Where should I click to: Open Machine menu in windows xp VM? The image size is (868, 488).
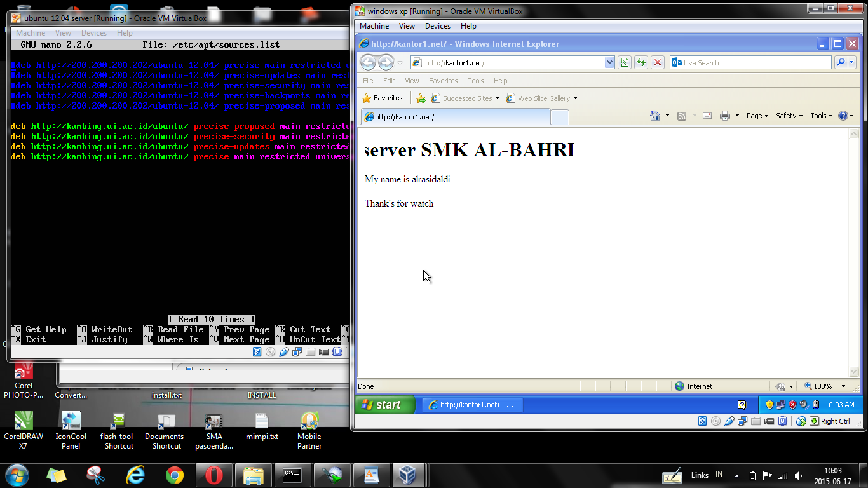(374, 26)
